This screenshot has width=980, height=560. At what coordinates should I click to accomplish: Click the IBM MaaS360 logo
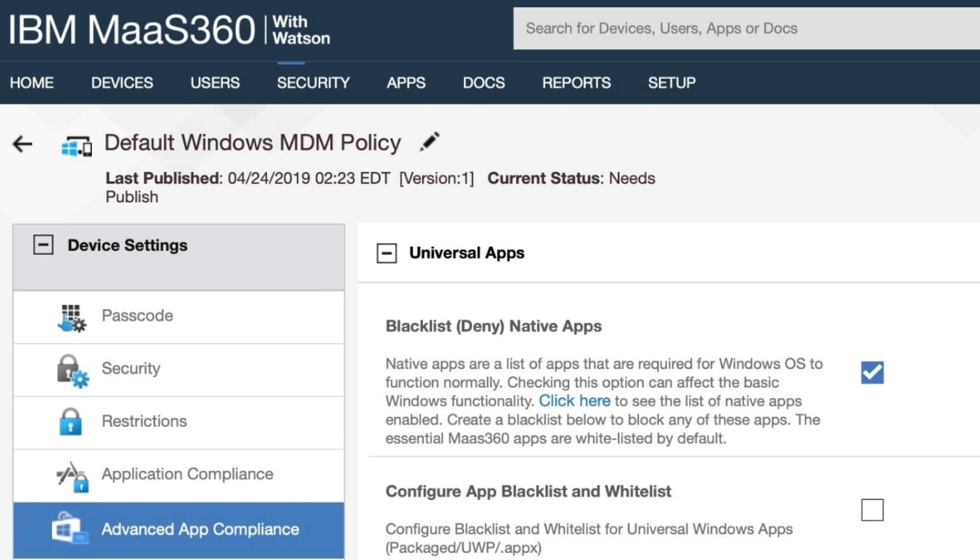169,30
